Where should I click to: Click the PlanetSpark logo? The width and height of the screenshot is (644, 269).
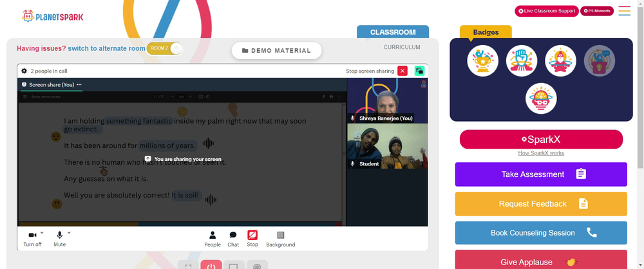[53, 17]
